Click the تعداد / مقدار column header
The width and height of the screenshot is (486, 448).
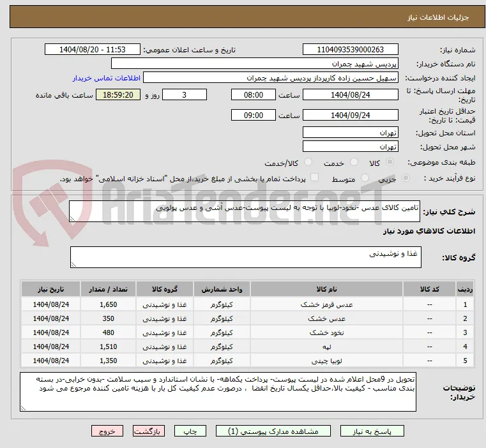point(108,289)
